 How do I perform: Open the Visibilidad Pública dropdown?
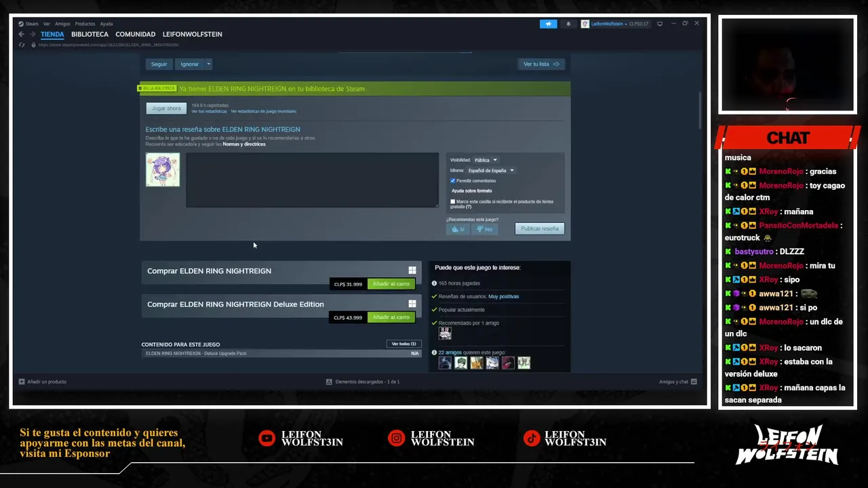click(x=486, y=160)
